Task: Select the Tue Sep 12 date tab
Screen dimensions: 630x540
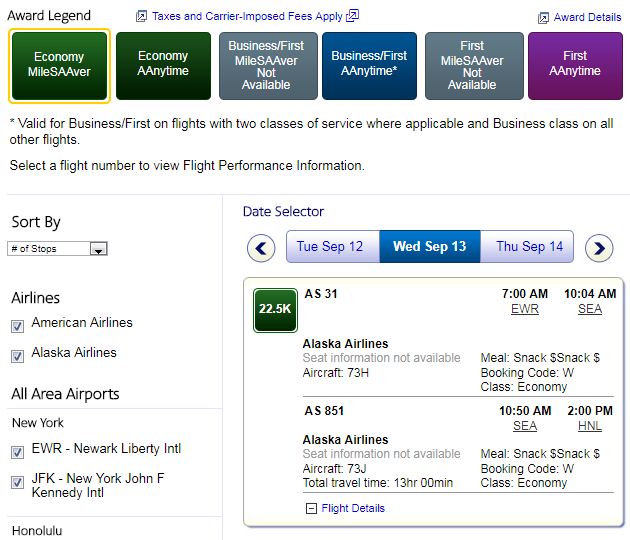Action: [332, 247]
